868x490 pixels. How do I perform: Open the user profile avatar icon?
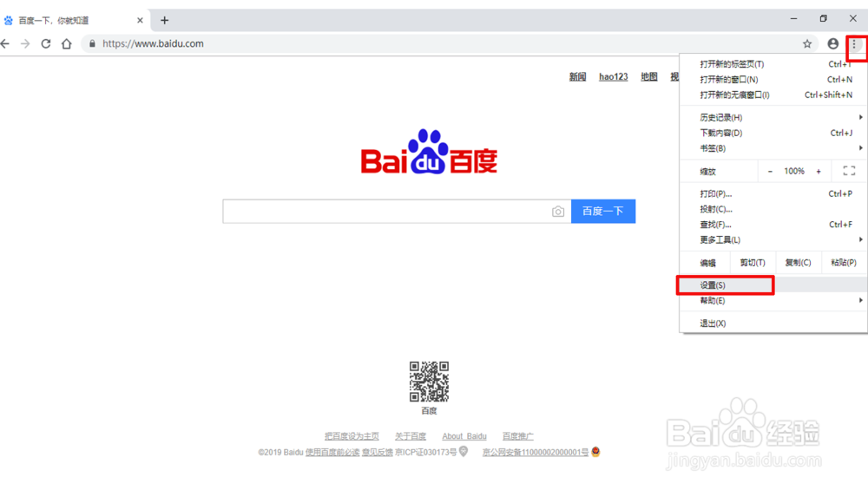(832, 43)
